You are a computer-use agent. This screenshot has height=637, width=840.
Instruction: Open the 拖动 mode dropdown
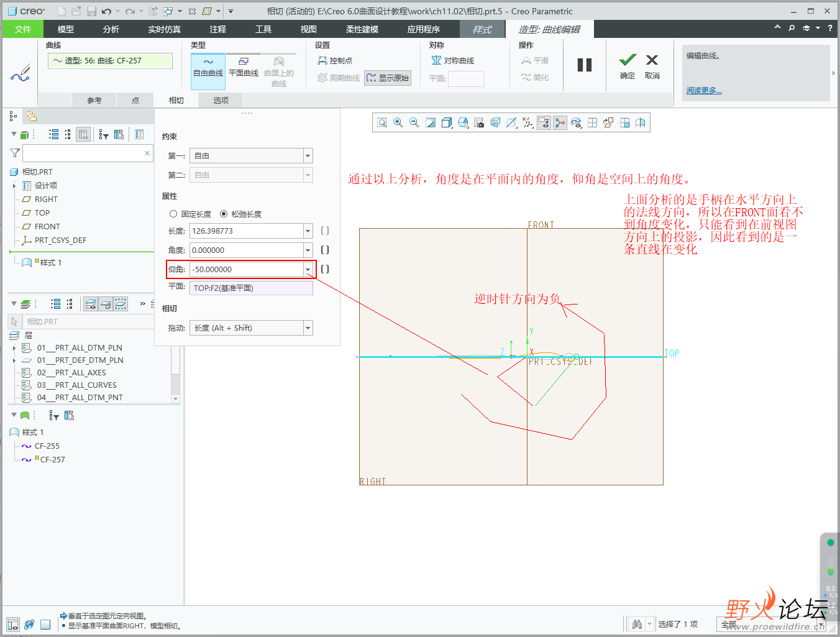tap(308, 328)
